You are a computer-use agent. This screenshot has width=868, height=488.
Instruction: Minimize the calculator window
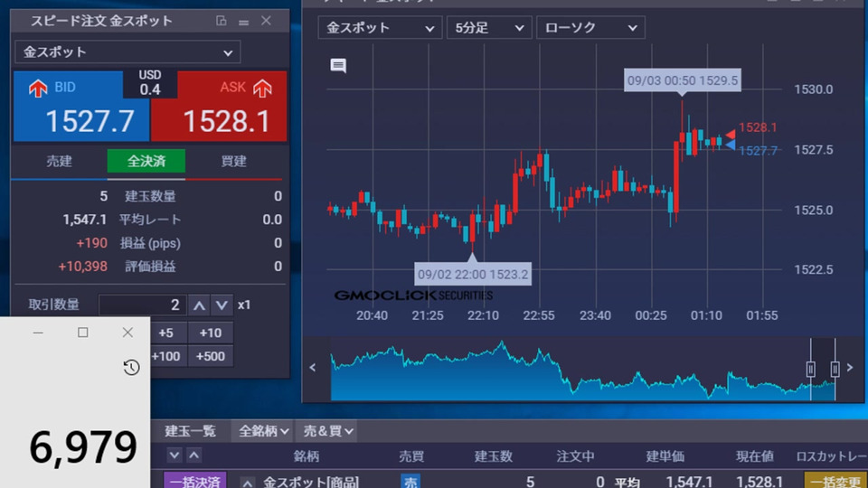[x=38, y=332]
